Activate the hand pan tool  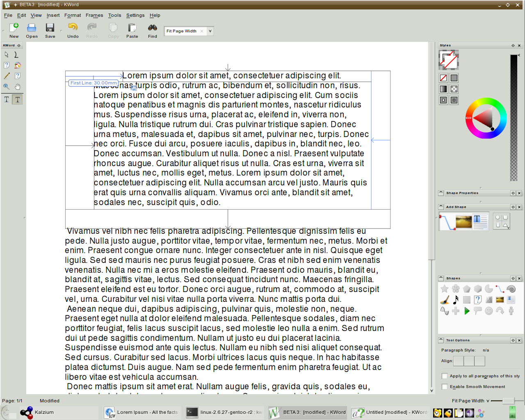(17, 87)
